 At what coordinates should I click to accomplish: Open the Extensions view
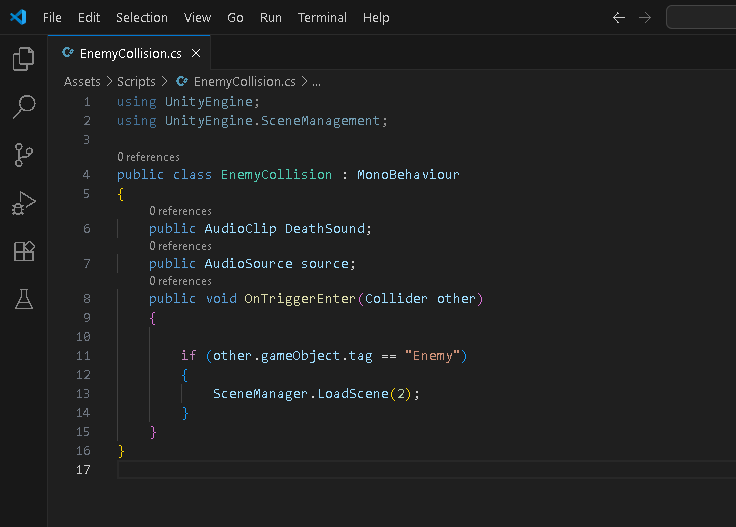click(23, 251)
